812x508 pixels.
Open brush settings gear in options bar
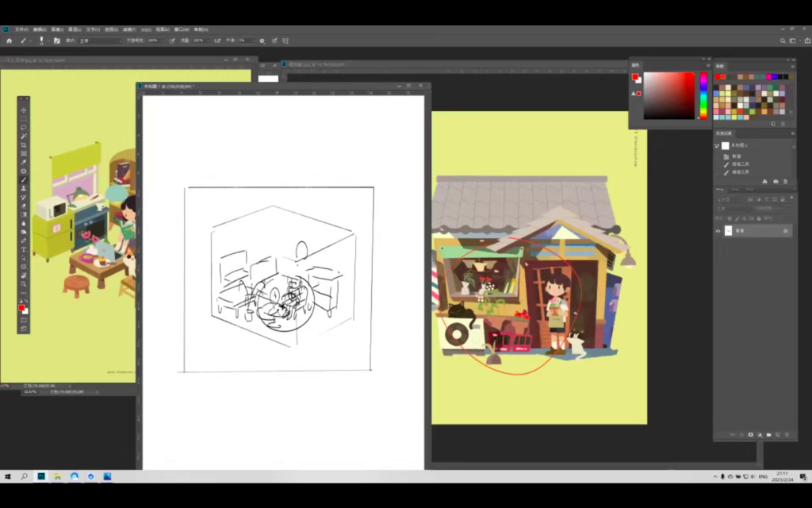pyautogui.click(x=262, y=40)
